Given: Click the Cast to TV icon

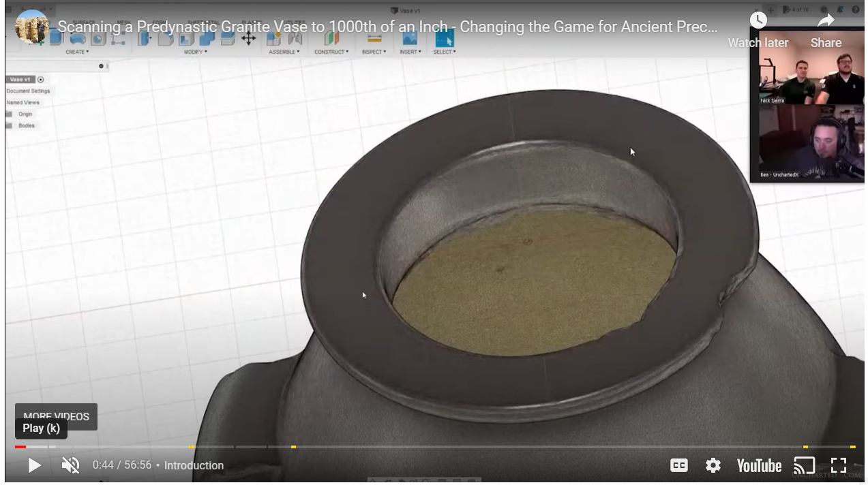Looking at the screenshot, I should pos(805,465).
